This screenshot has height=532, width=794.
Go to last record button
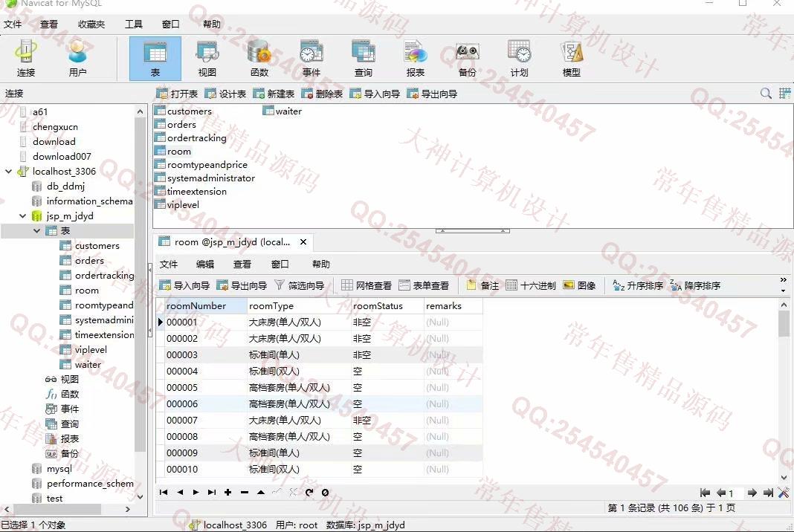tap(212, 492)
